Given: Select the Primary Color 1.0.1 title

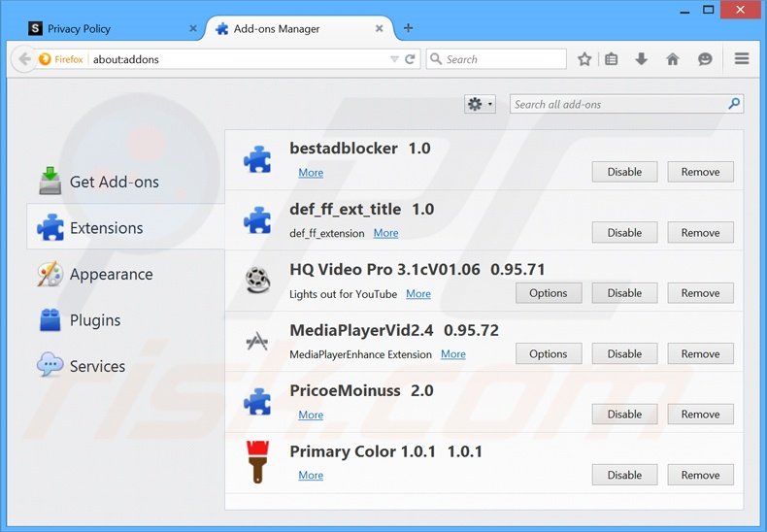Looking at the screenshot, I should pyautogui.click(x=385, y=450).
